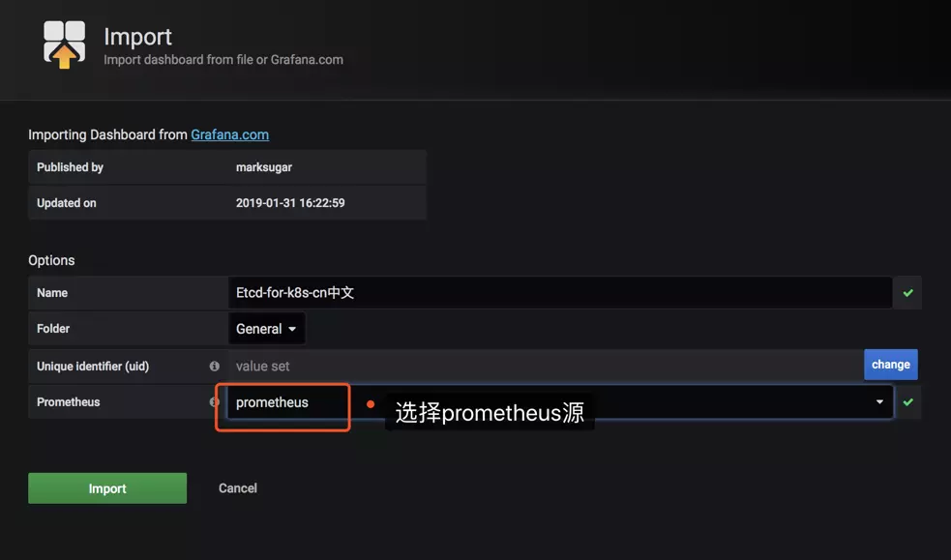
Task: Click the Prometheus row label
Action: pos(68,401)
